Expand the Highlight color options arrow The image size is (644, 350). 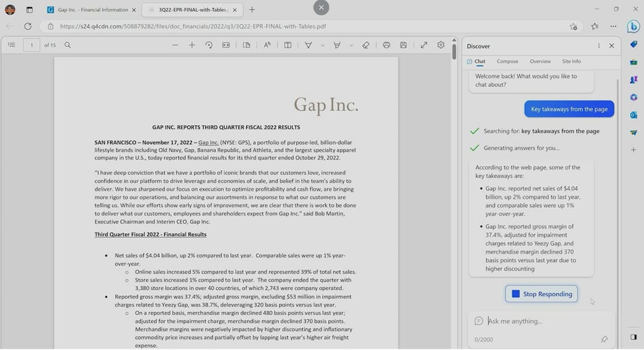pos(351,45)
